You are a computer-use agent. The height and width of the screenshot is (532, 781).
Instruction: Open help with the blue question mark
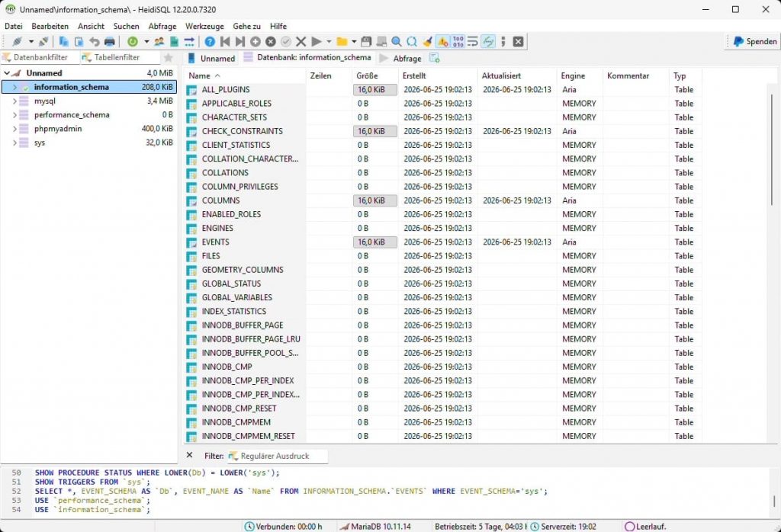pos(210,42)
